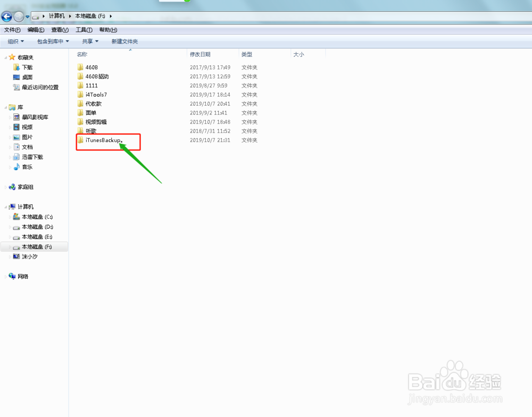532x417 pixels.
Task: Click the 视频 library icon
Action: click(x=16, y=127)
